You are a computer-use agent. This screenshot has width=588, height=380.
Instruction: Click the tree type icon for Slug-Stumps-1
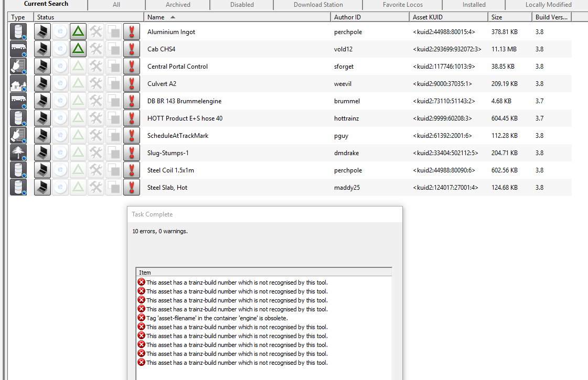point(18,153)
